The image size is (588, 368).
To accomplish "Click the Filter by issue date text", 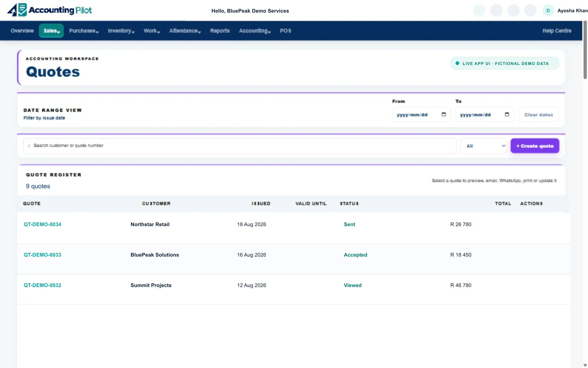I will click(x=44, y=118).
